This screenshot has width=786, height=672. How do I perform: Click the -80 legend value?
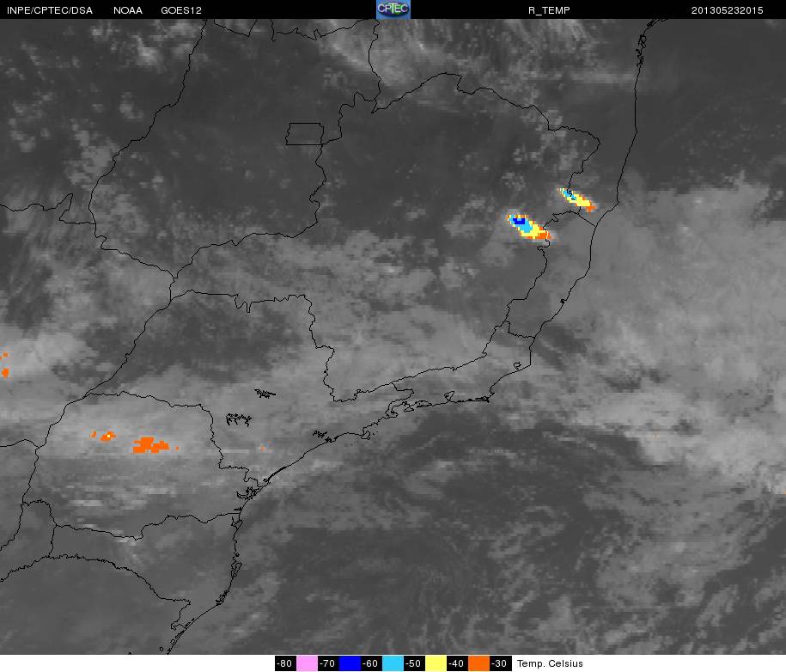tap(285, 663)
